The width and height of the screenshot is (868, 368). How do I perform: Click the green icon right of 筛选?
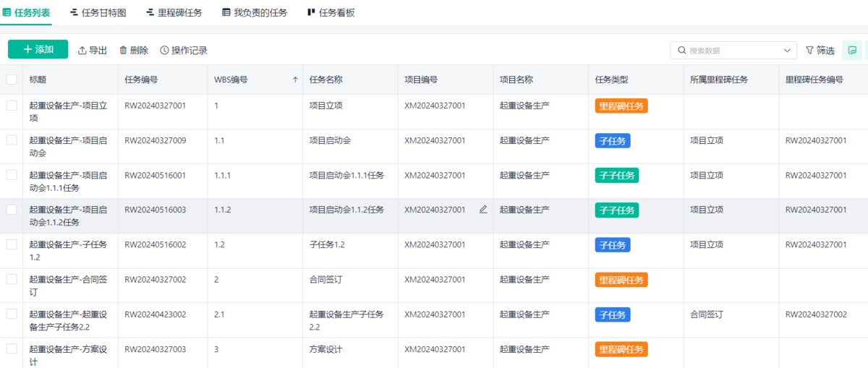[x=852, y=50]
